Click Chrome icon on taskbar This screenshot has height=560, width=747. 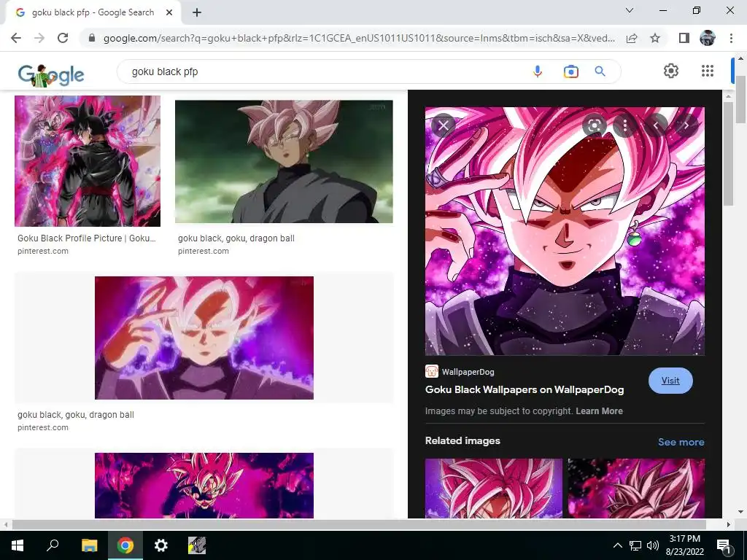coord(125,545)
